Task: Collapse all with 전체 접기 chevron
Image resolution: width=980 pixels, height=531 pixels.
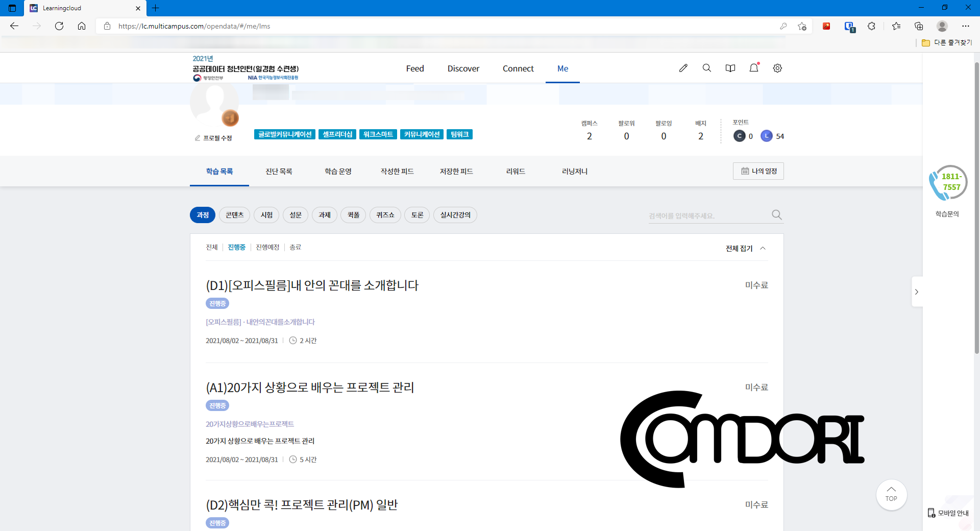Action: click(x=763, y=248)
